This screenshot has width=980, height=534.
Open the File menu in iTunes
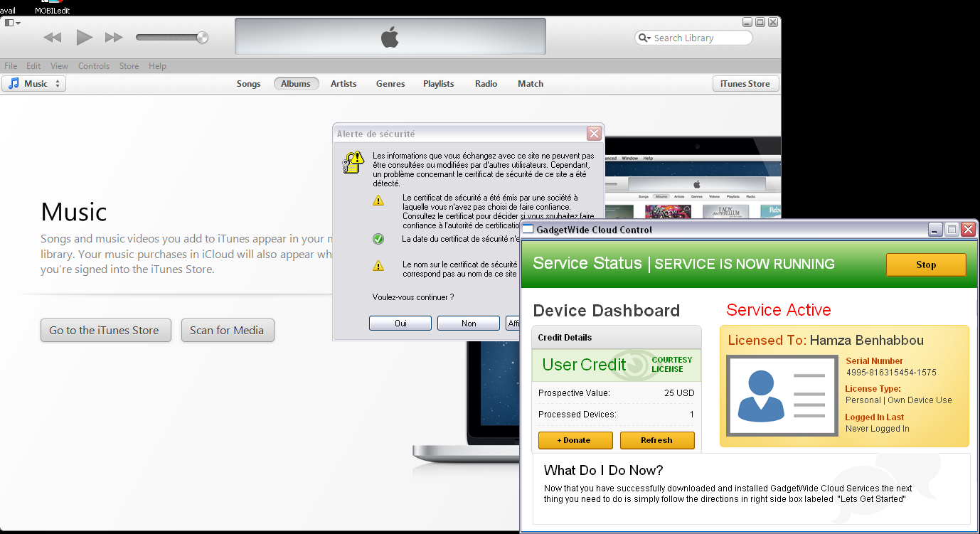(11, 66)
